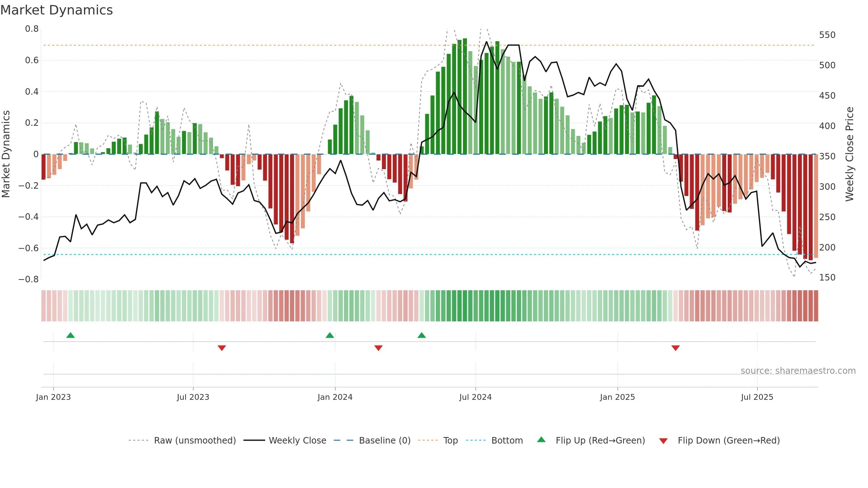Select the green flip-up marker around April 2024
868x488 pixels.
pos(422,335)
